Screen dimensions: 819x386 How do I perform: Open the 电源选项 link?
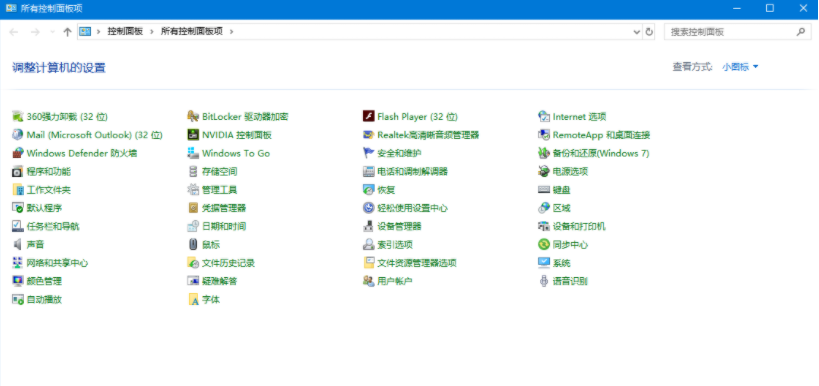(x=570, y=171)
